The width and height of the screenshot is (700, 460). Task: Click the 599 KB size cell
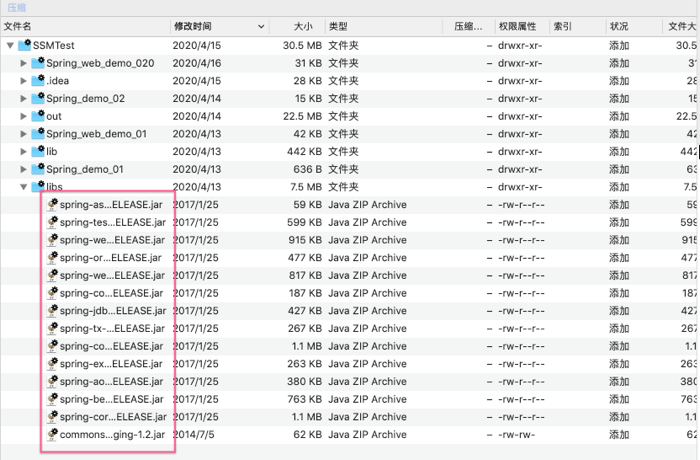coord(305,222)
